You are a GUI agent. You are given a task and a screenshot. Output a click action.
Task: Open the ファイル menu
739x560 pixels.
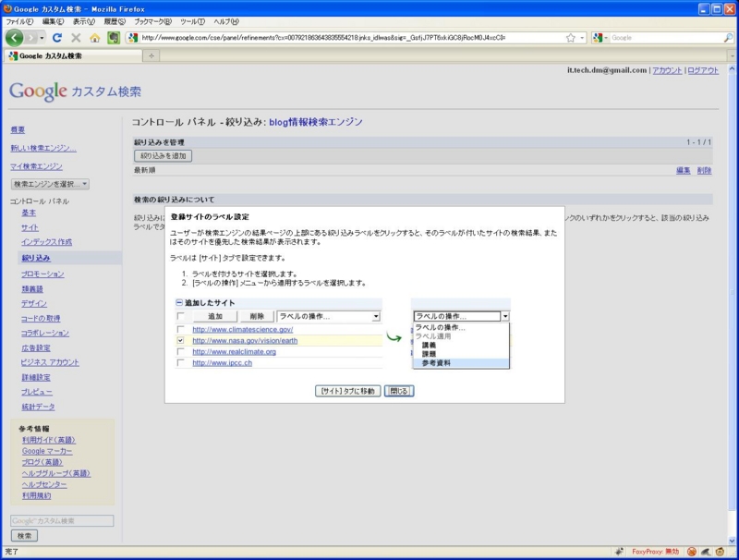point(19,21)
